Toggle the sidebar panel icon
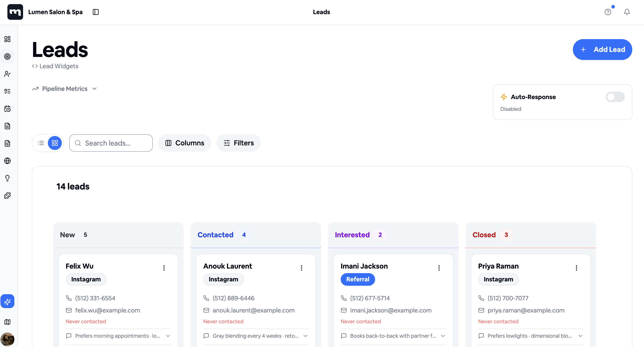 tap(96, 12)
